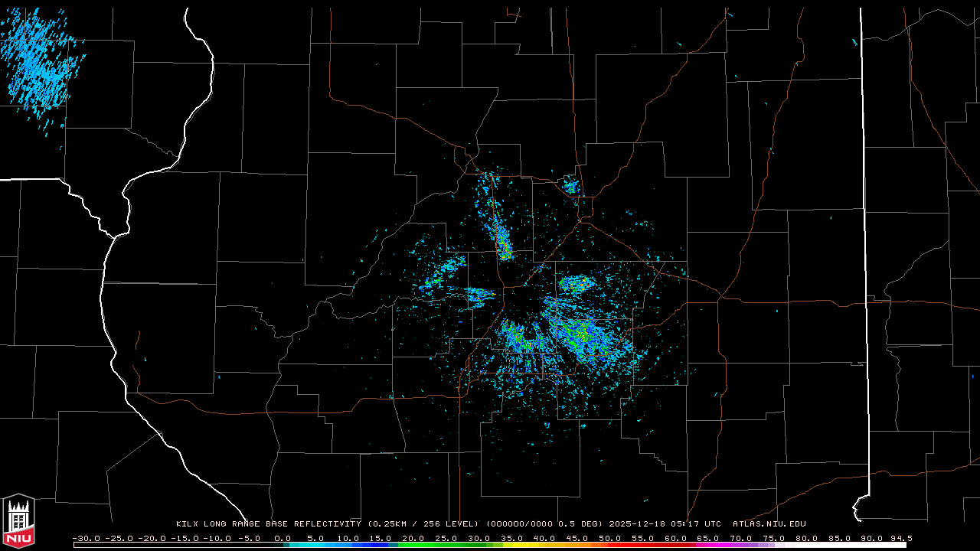This screenshot has width=980, height=551.
Task: Click the thick white vertical state border at right
Action: coord(861,230)
